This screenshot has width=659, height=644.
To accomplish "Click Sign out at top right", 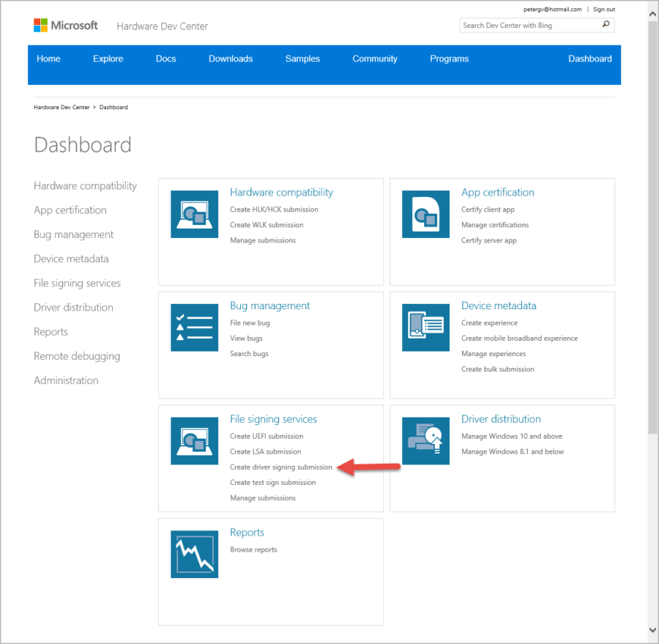I will click(603, 10).
